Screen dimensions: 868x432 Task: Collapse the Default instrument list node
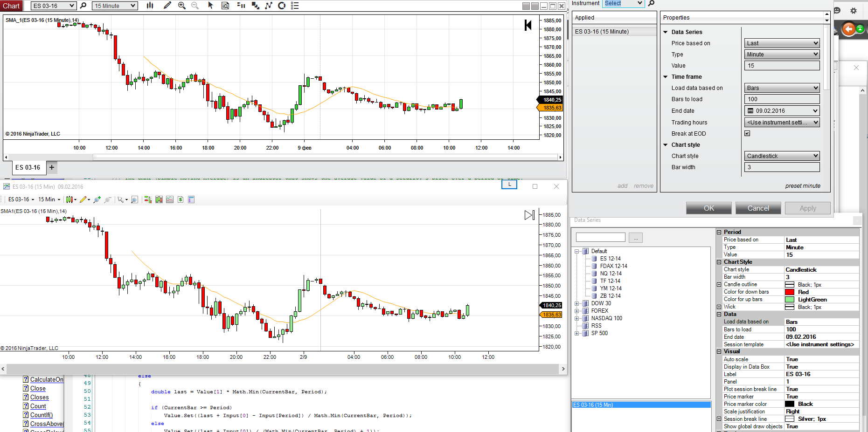tap(577, 251)
